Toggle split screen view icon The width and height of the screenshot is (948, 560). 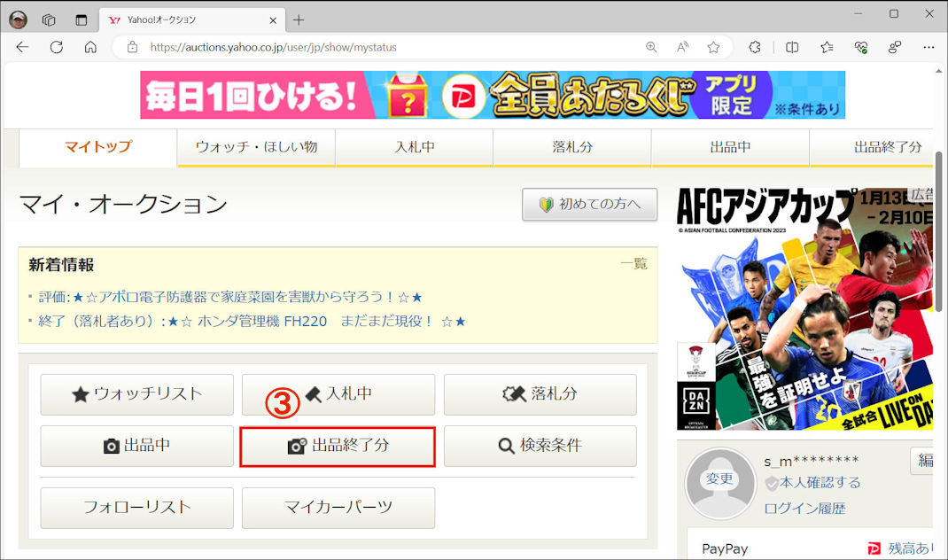792,47
